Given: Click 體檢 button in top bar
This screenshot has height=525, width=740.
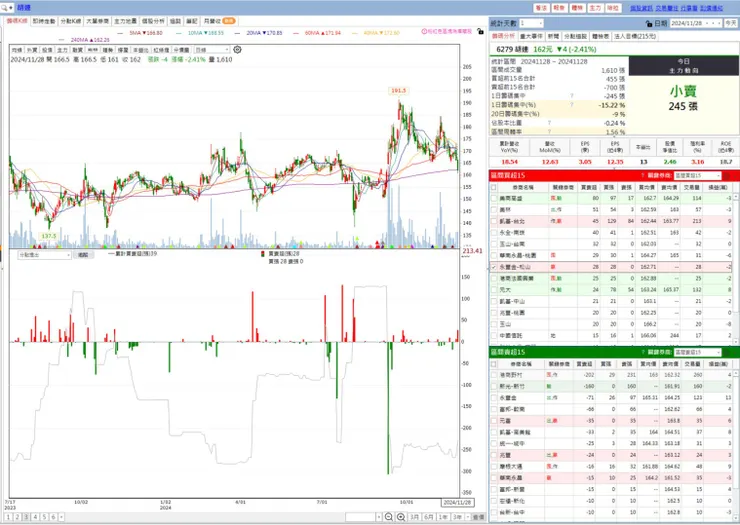Looking at the screenshot, I should [577, 8].
